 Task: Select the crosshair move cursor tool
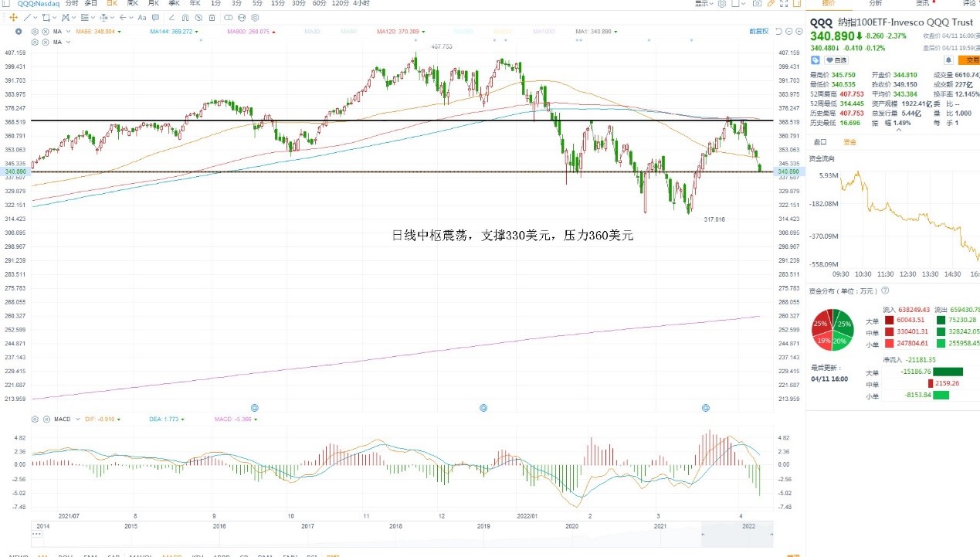click(x=13, y=18)
